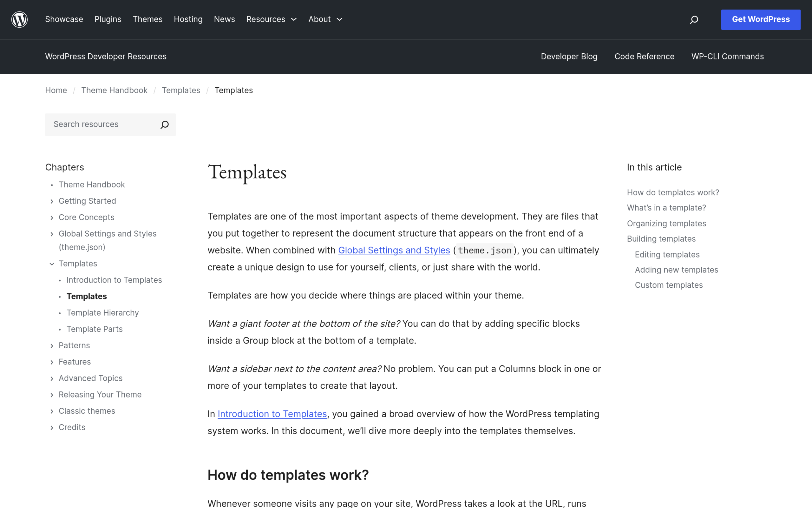Click the In this article heading

point(654,167)
